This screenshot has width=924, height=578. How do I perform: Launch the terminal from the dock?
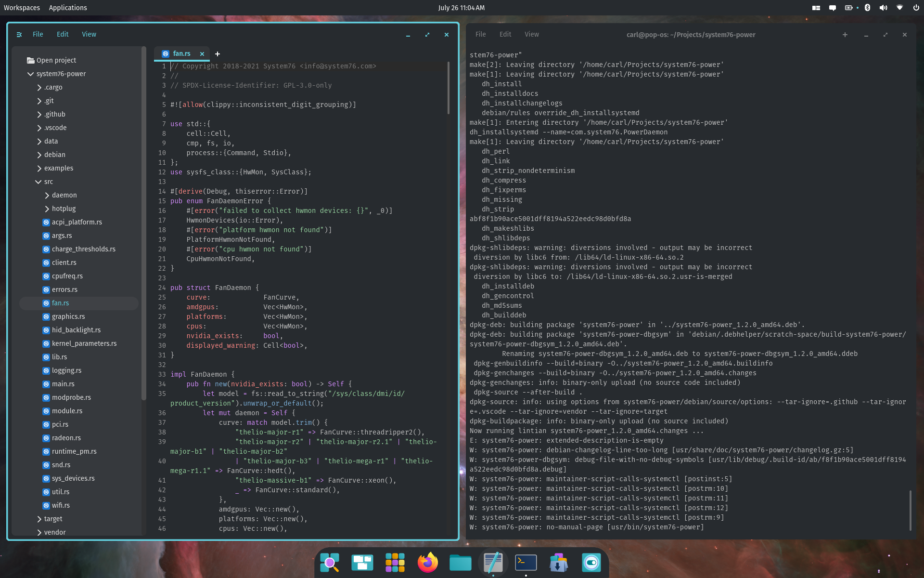[526, 562]
